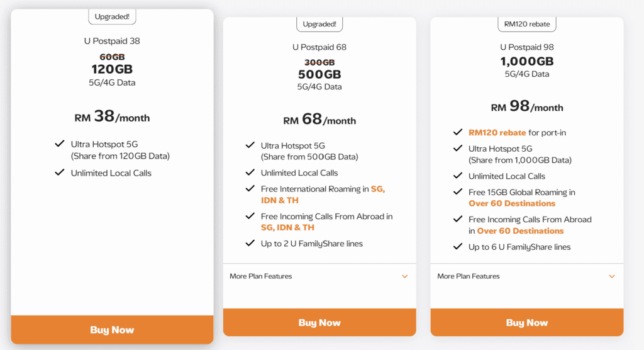
Task: Buy the U Postpaid 38 plan
Action: point(112,330)
